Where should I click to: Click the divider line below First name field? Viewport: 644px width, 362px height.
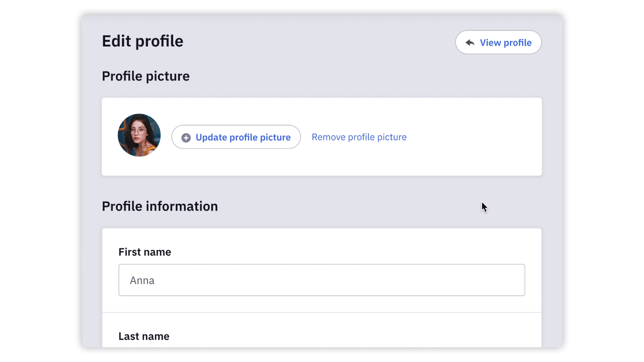point(322,312)
